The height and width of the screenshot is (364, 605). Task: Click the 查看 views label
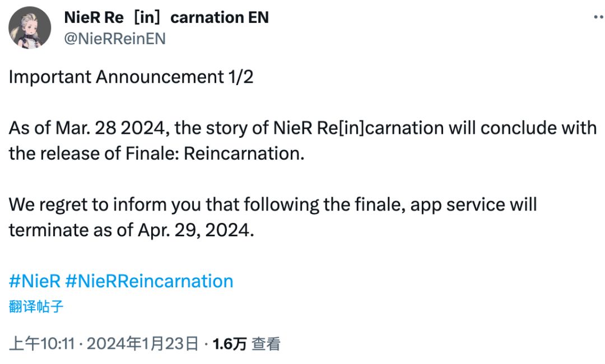tap(266, 344)
